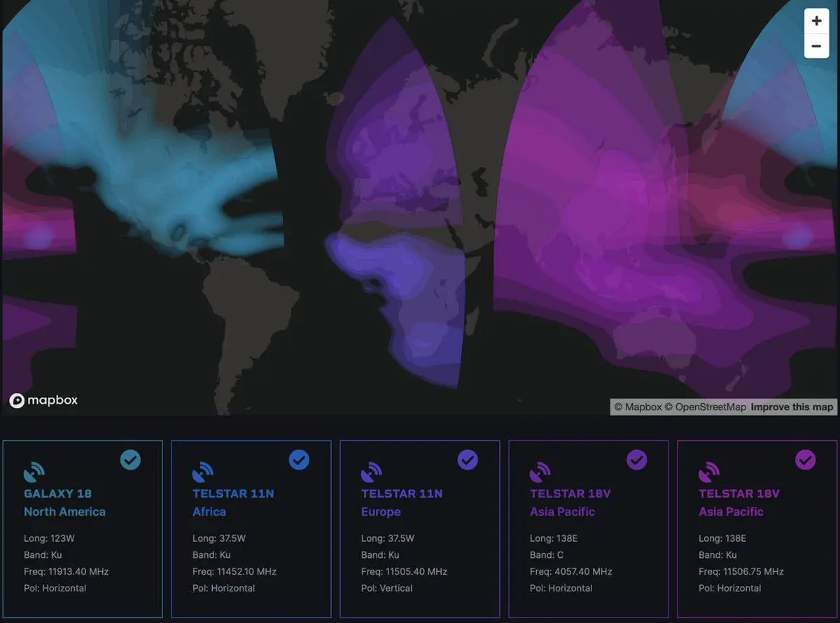Screen dimensions: 840x623
Task: Click Long: 37.5W on the Europe card
Action: (x=388, y=538)
